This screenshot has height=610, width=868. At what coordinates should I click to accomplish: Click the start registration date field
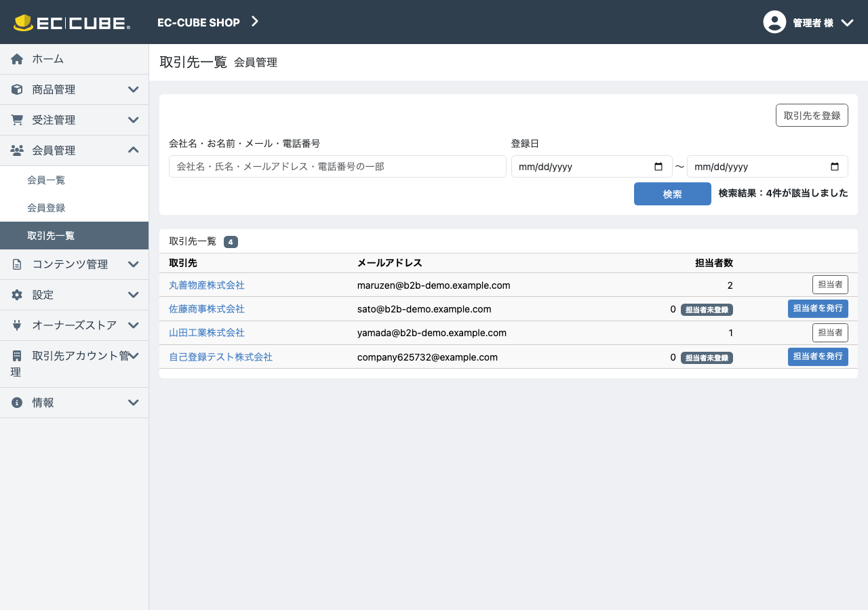point(591,167)
